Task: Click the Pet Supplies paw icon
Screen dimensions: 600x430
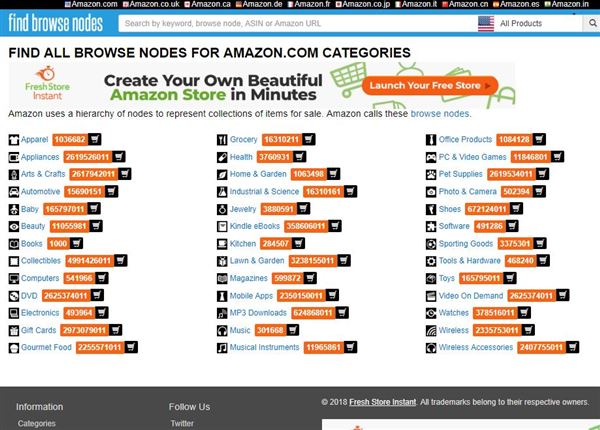Action: pyautogui.click(x=431, y=174)
